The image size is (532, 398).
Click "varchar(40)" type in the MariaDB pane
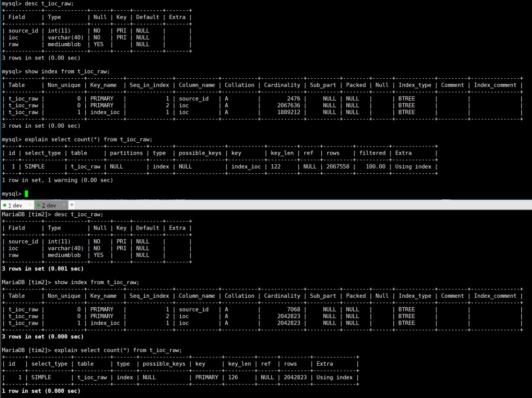66,248
